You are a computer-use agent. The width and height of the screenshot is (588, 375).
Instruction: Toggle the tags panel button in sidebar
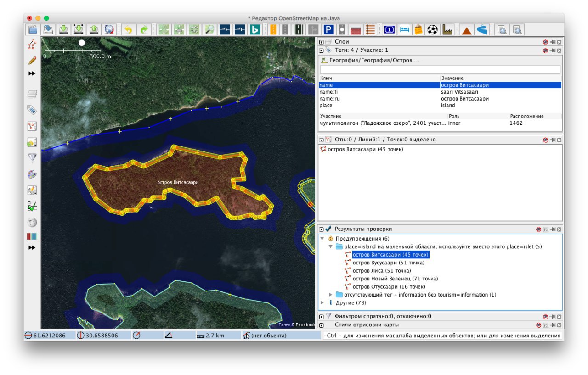32,110
